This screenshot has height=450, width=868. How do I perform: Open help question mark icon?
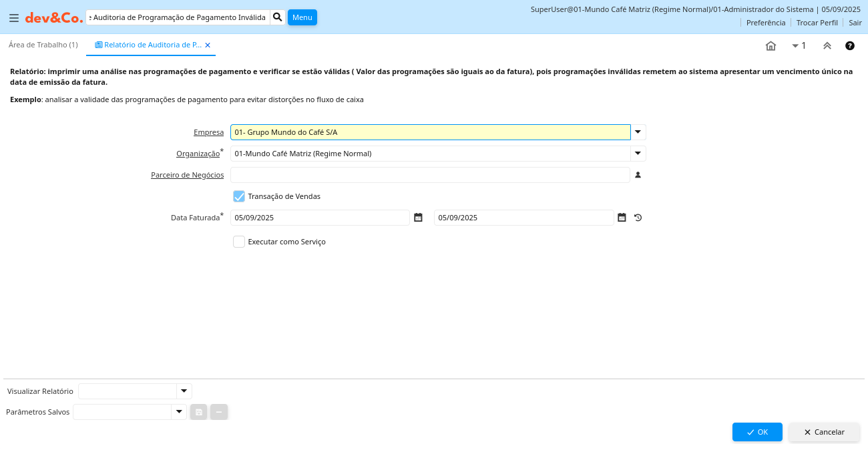(x=850, y=46)
